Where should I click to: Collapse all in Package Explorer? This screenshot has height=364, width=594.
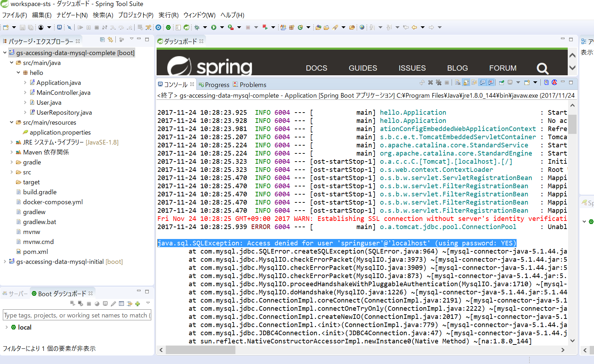click(x=102, y=40)
